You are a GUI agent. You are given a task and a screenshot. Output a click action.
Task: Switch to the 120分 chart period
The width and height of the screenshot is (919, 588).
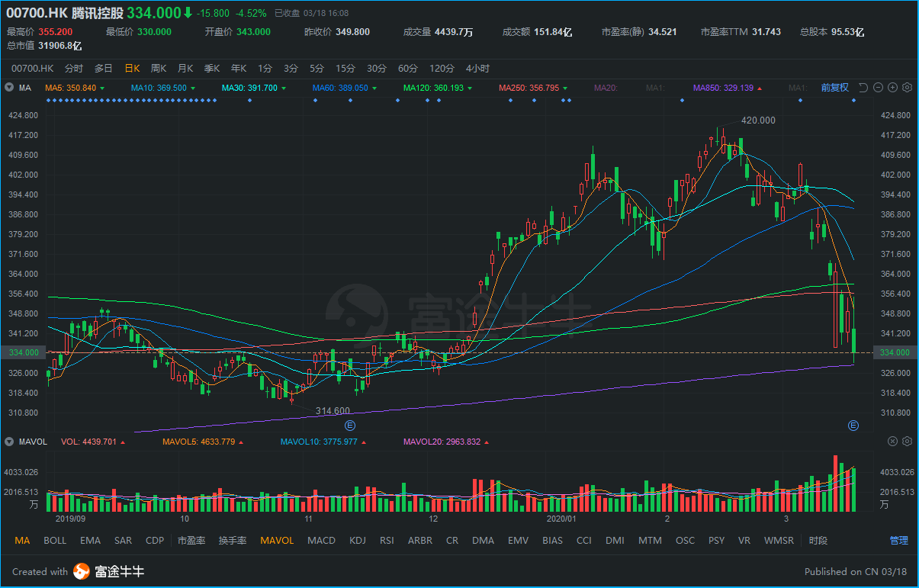click(442, 68)
